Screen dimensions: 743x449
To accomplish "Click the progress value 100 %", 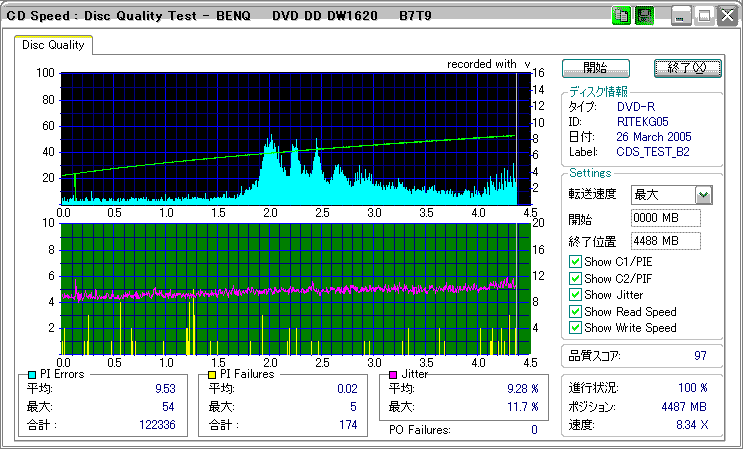I will (693, 388).
